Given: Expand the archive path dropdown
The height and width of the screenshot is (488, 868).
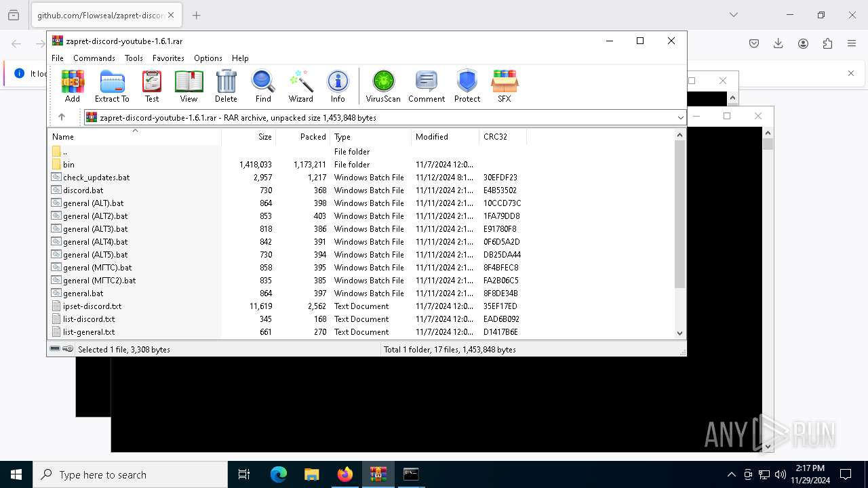Looking at the screenshot, I should point(680,117).
